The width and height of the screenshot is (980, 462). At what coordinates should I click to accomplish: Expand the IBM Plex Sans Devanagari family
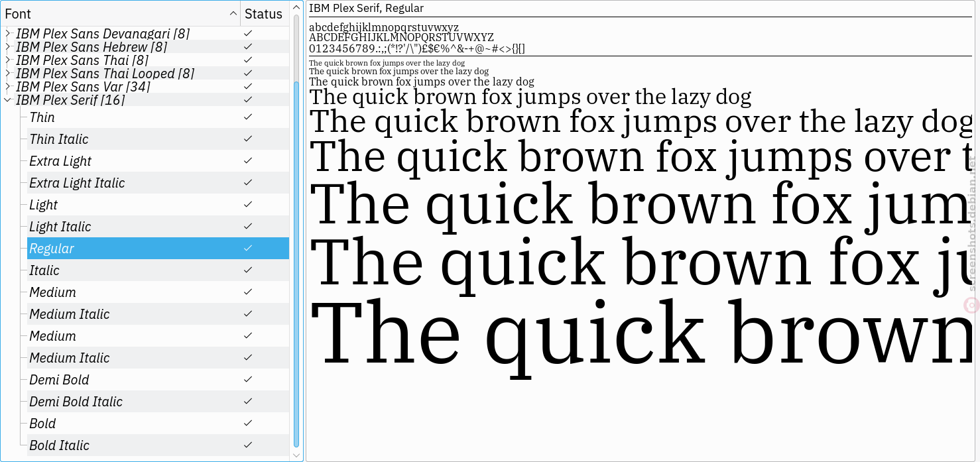point(7,33)
